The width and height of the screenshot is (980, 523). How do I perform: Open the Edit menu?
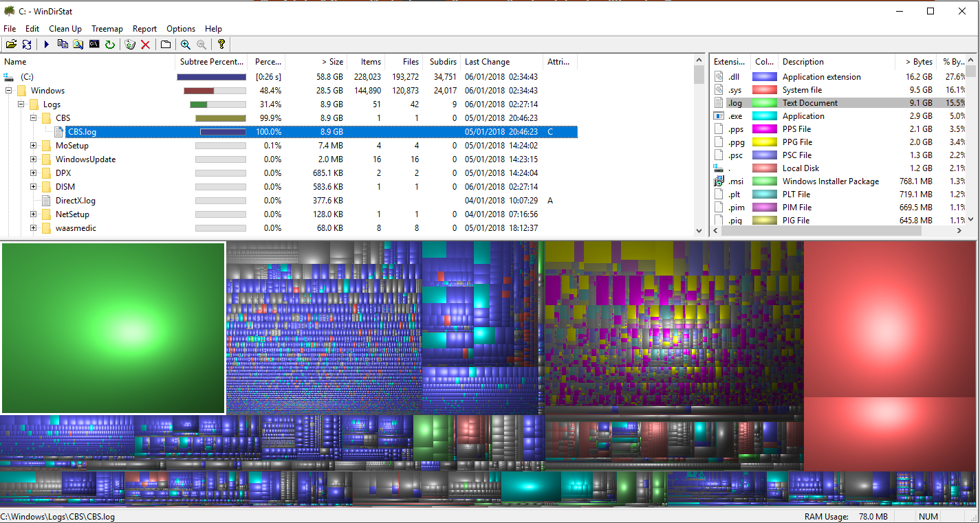click(32, 29)
